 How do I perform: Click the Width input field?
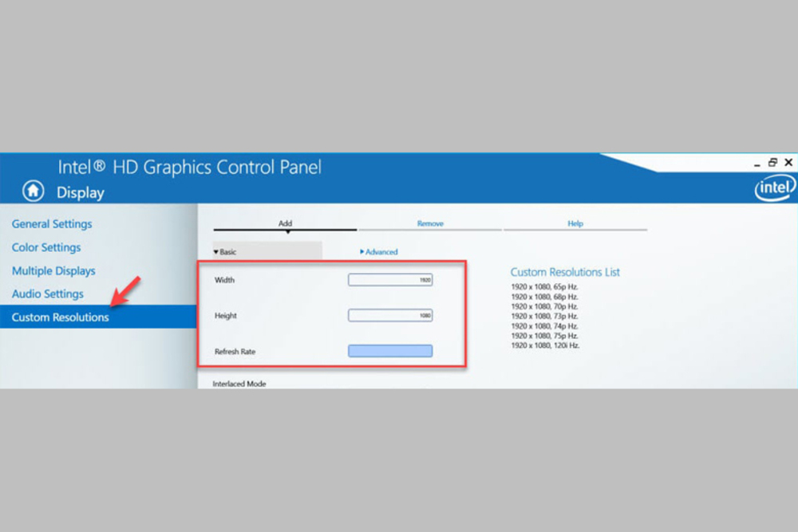390,280
